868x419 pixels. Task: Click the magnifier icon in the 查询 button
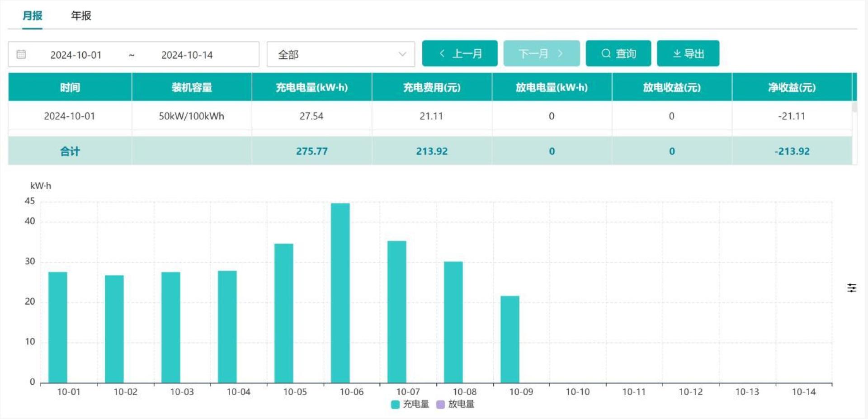(x=605, y=54)
